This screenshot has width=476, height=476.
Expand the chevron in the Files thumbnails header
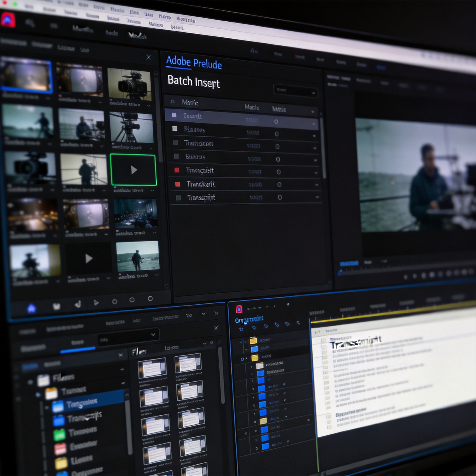click(205, 344)
